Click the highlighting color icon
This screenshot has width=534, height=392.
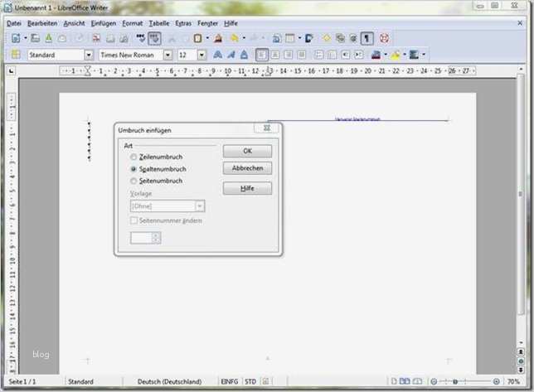point(396,55)
